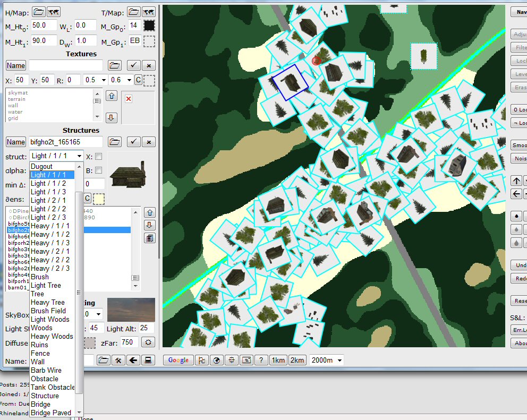The width and height of the screenshot is (527, 420).
Task: Click the empty M_Gp1 color swatch
Action: (x=149, y=41)
